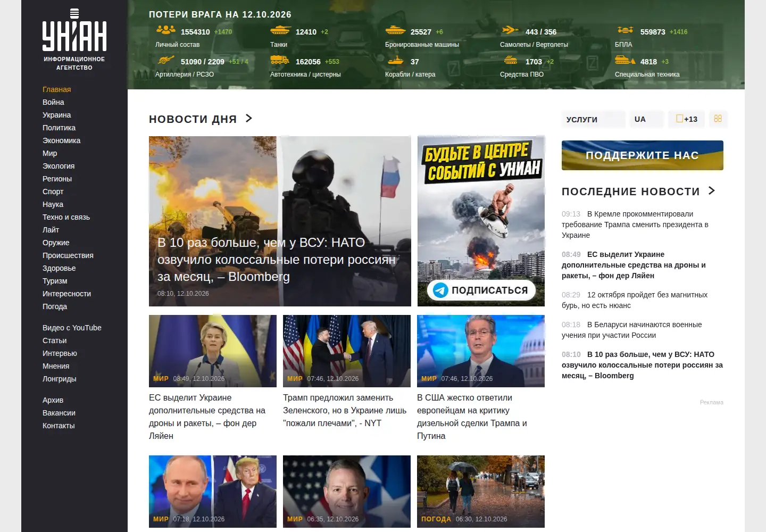Click the UAV drone icon
Viewport: 766px width, 532px height.
(625, 30)
